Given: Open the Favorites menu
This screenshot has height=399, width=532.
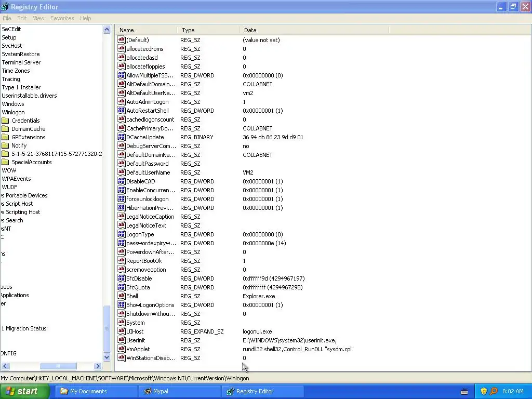Looking at the screenshot, I should [x=62, y=18].
